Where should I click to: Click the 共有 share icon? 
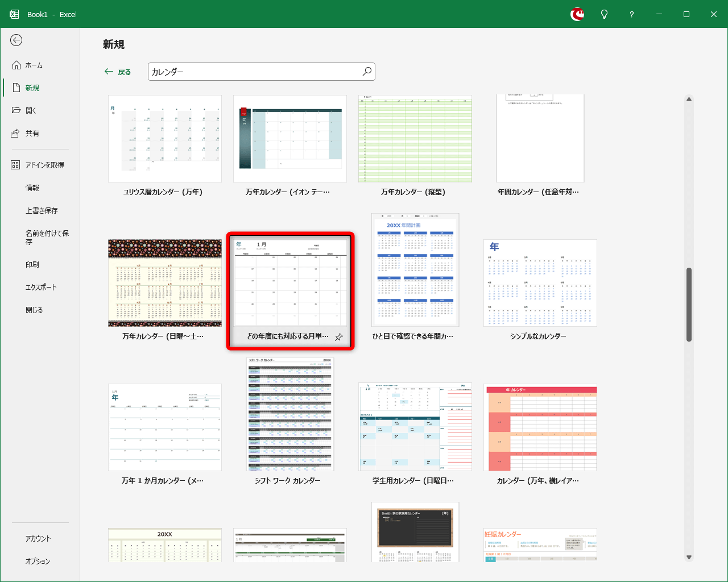pos(16,134)
